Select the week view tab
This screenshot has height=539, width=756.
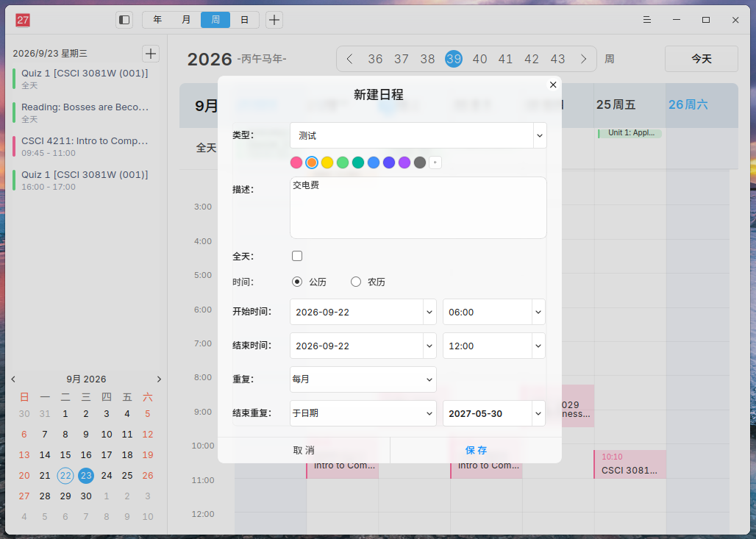[x=215, y=20]
